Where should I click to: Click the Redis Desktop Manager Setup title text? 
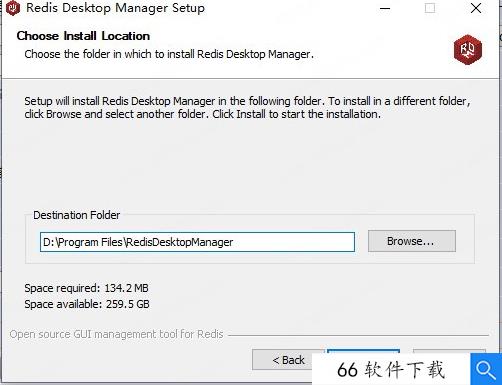[x=115, y=8]
